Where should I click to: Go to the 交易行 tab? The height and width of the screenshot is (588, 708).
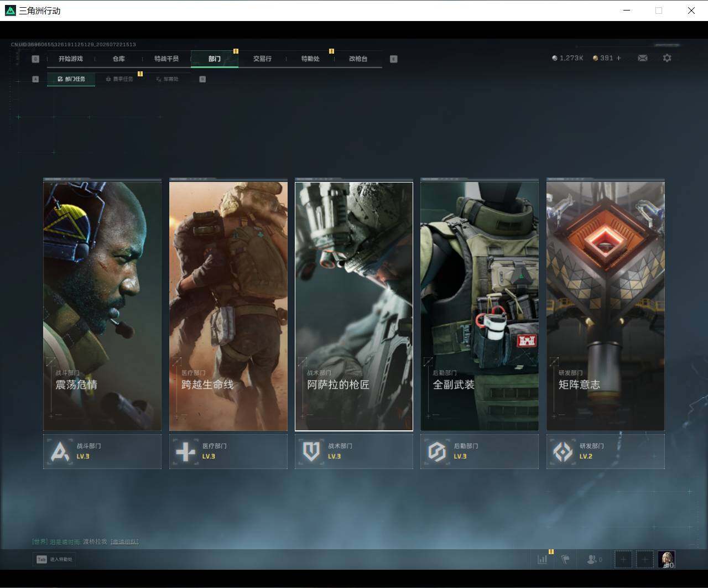[x=262, y=59]
